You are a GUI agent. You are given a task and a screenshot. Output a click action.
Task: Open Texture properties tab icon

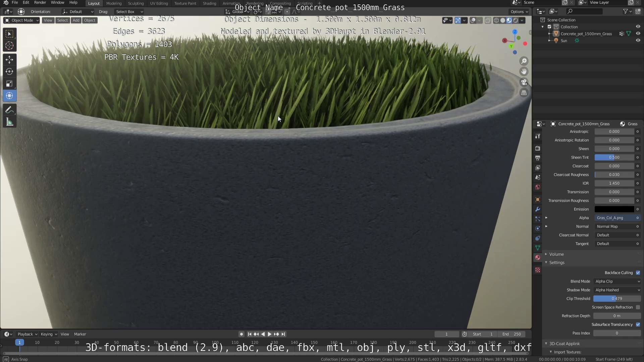[538, 270]
